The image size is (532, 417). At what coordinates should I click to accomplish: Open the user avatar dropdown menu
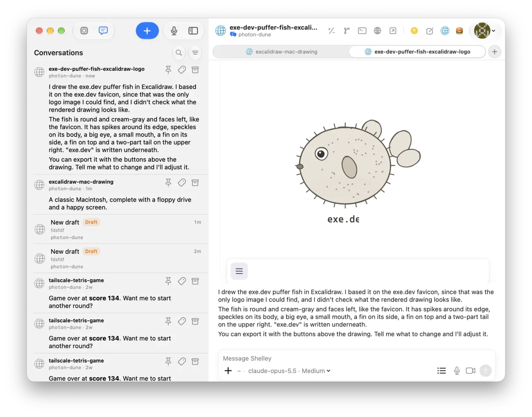click(485, 31)
